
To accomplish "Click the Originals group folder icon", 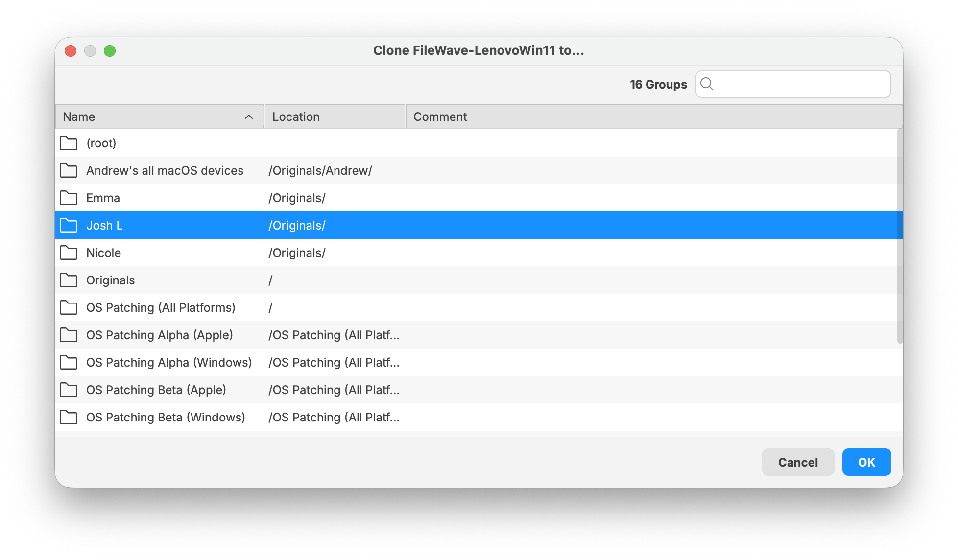I will click(x=69, y=280).
